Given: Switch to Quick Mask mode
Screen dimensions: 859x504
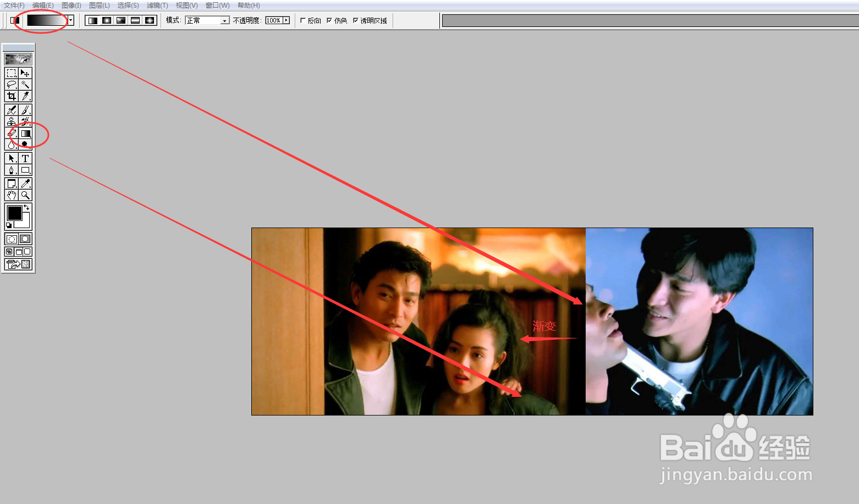Looking at the screenshot, I should point(25,239).
